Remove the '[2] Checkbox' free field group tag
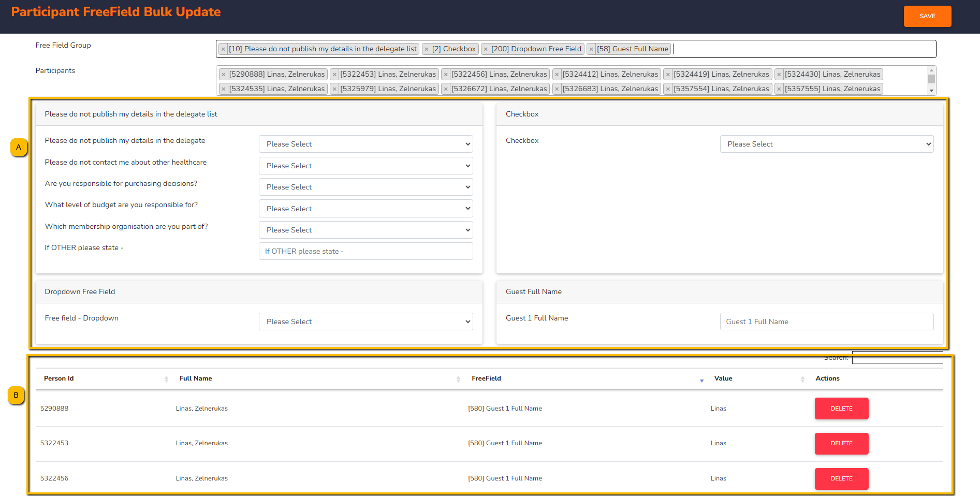Screen dimensions: 980x496 (427, 49)
